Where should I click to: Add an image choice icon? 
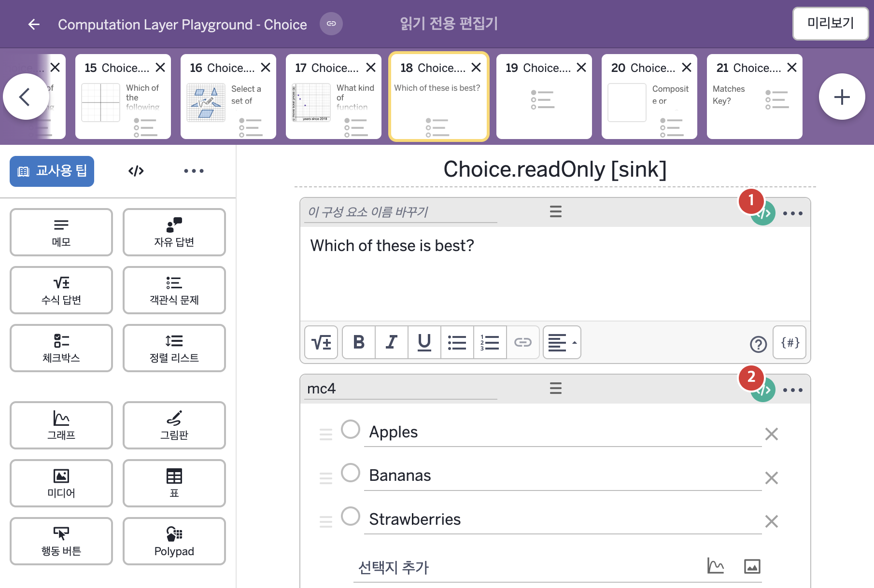752,566
